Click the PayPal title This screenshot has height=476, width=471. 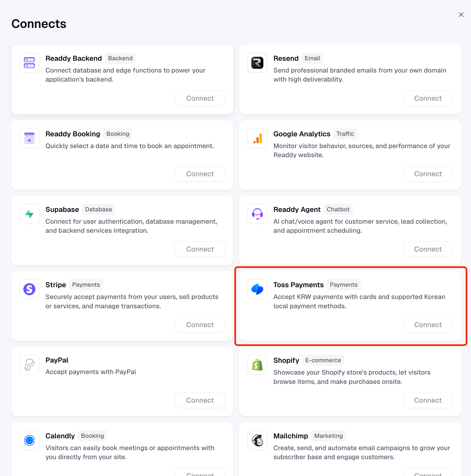pos(57,360)
